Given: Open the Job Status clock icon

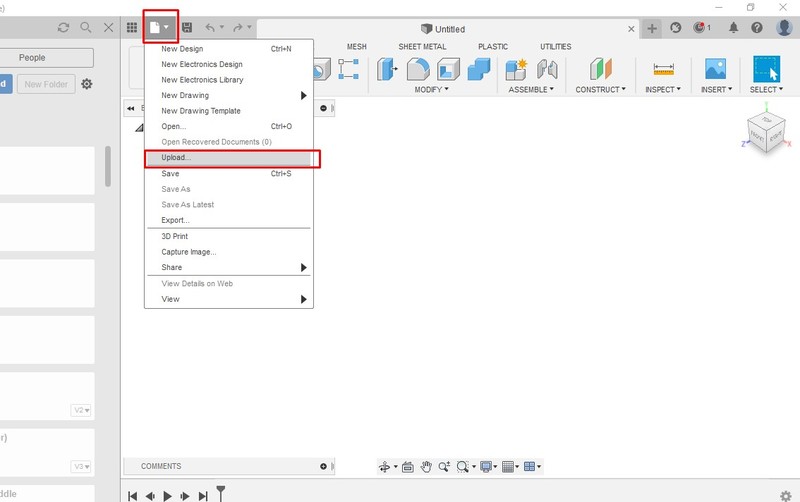Looking at the screenshot, I should click(676, 28).
